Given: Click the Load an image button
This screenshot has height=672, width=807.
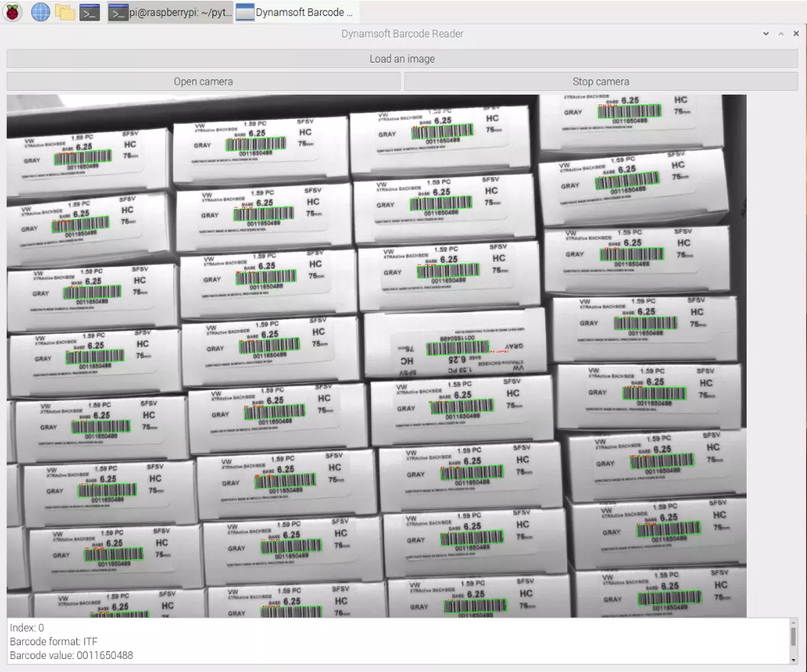Looking at the screenshot, I should click(x=402, y=59).
